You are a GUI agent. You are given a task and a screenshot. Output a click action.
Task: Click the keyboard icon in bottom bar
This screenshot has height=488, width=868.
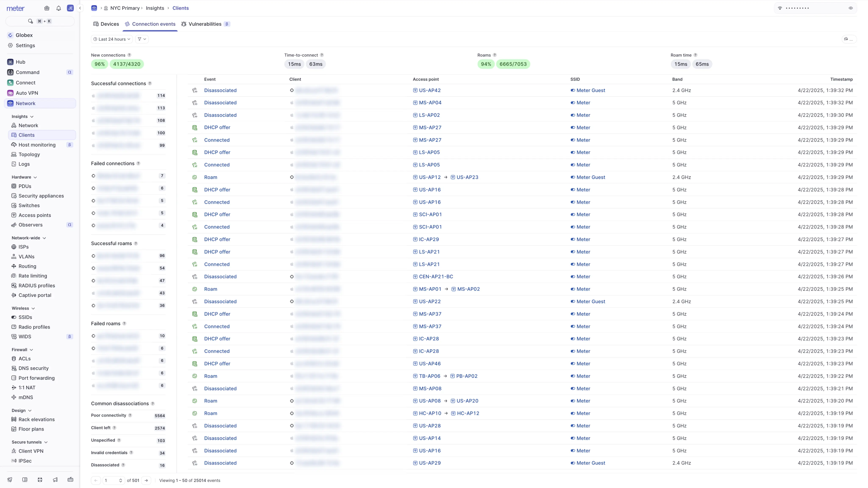coord(70,480)
